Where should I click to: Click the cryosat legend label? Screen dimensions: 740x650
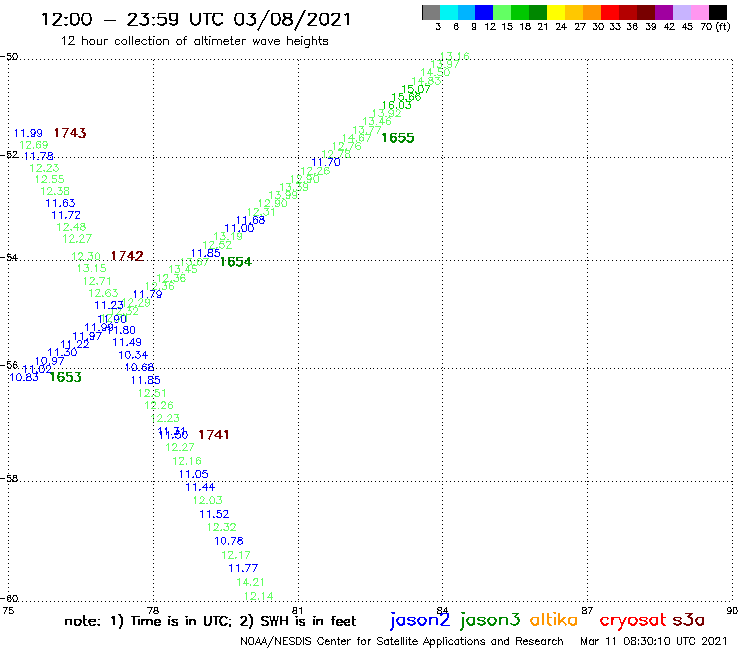pos(633,620)
